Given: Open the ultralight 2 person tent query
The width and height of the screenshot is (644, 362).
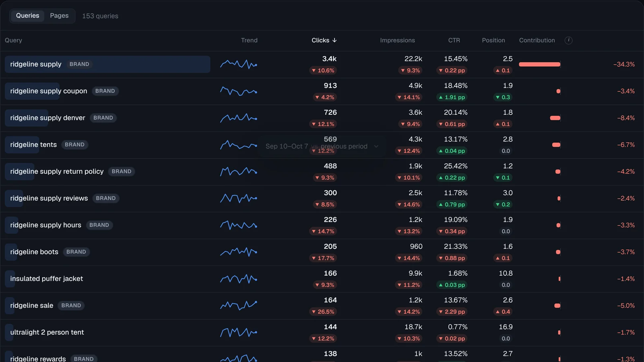Looking at the screenshot, I should (x=47, y=332).
